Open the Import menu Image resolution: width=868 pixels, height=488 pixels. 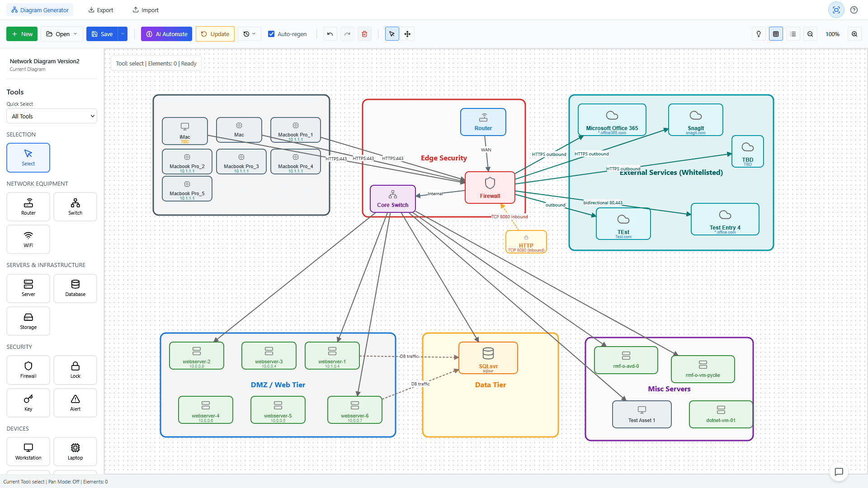pos(145,9)
